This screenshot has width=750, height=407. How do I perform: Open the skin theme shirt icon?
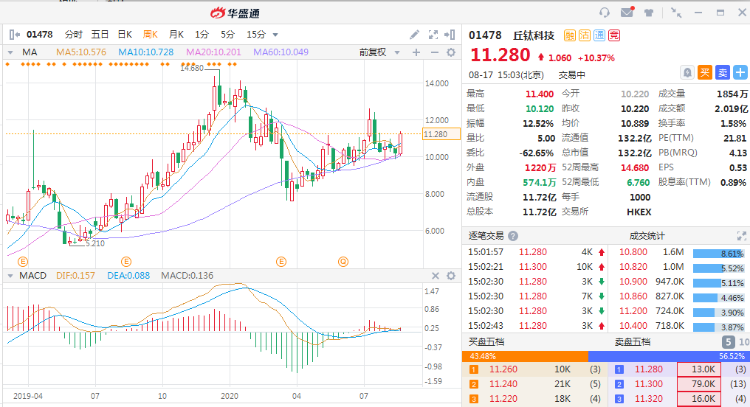point(649,12)
